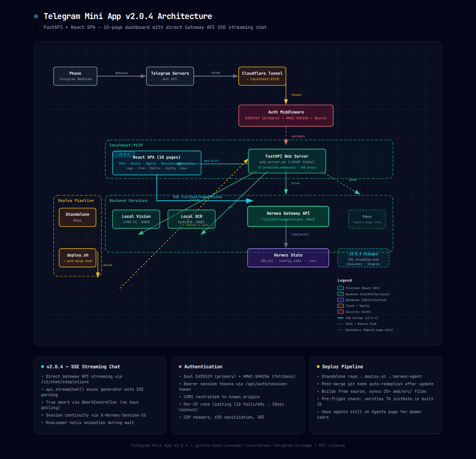Click the 'validate' arrow label
Image resolution: width=476 pixels, height=459 pixels.
click(x=298, y=136)
